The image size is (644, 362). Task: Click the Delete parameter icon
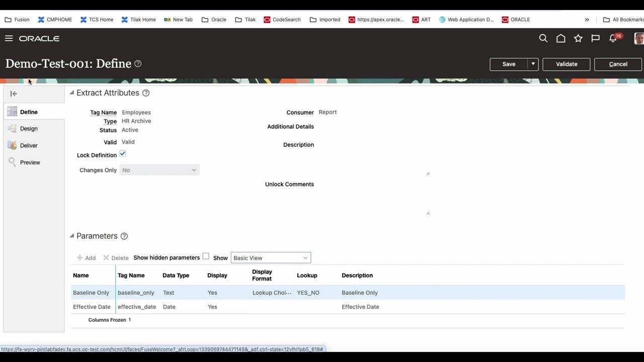tap(116, 258)
